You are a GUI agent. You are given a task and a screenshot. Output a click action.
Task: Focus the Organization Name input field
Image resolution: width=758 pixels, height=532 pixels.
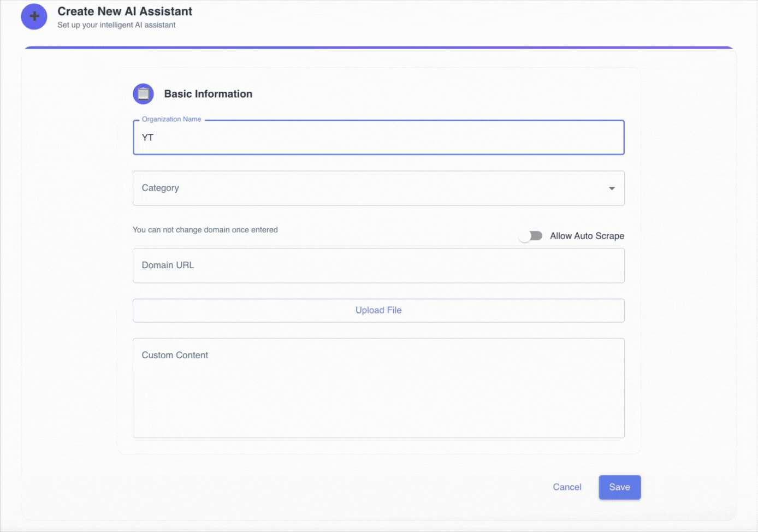(x=378, y=138)
